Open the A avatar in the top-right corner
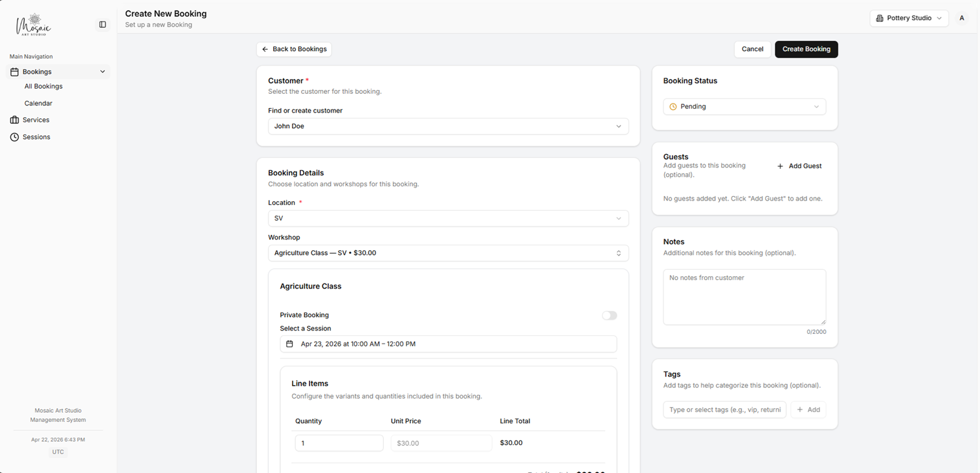 [x=962, y=18]
